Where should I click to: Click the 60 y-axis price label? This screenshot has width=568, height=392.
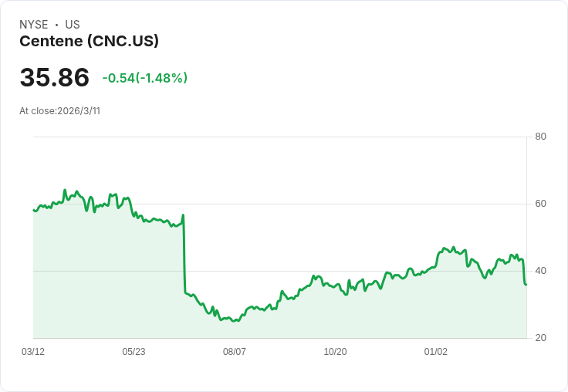pos(541,204)
